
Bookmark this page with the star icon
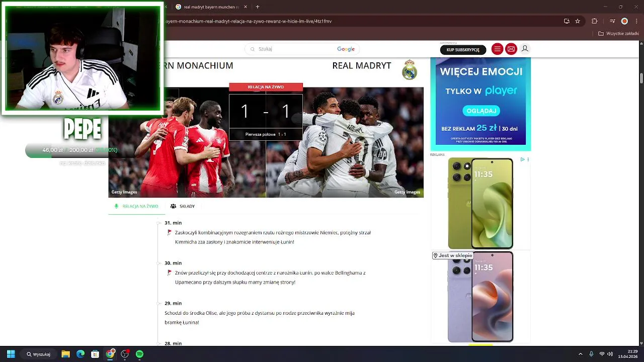(x=578, y=21)
